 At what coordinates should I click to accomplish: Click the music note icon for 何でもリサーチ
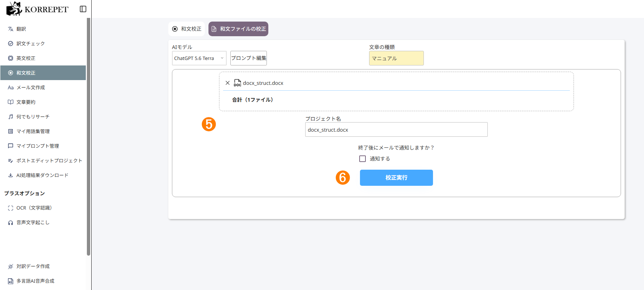(11, 117)
